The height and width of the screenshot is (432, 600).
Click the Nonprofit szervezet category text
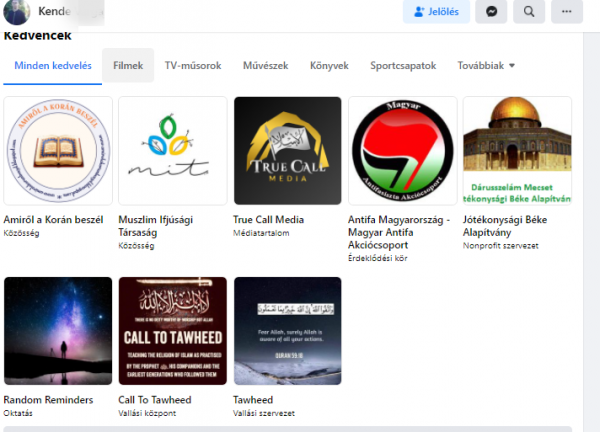501,246
